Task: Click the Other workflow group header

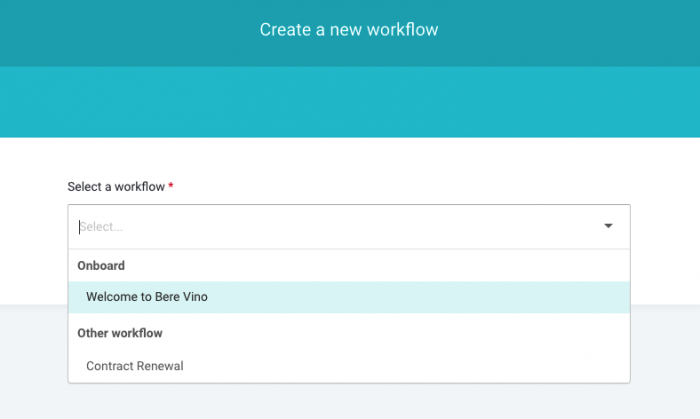Action: [120, 333]
